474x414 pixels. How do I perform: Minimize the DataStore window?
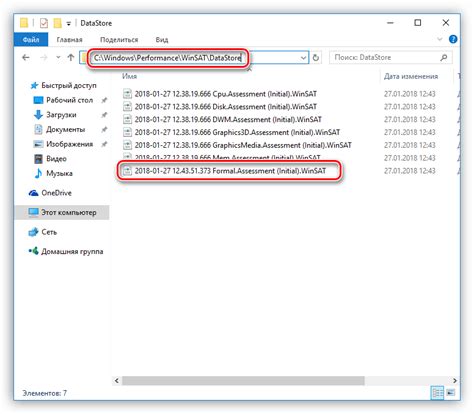390,23
